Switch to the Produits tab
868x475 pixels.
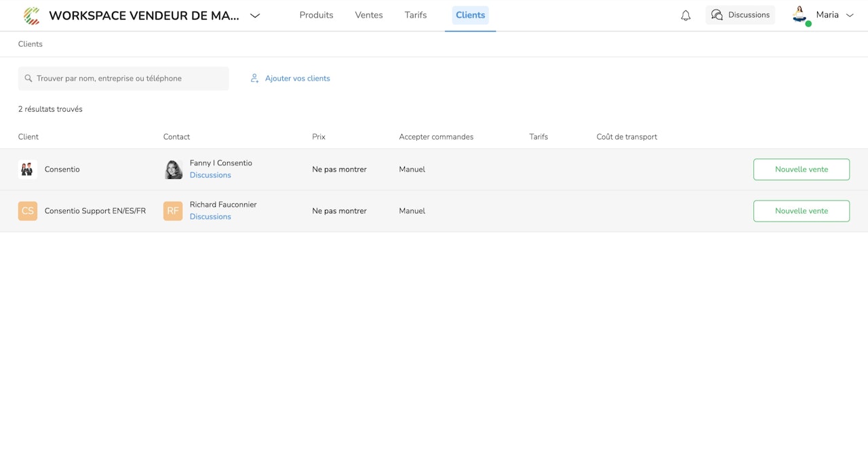click(316, 15)
